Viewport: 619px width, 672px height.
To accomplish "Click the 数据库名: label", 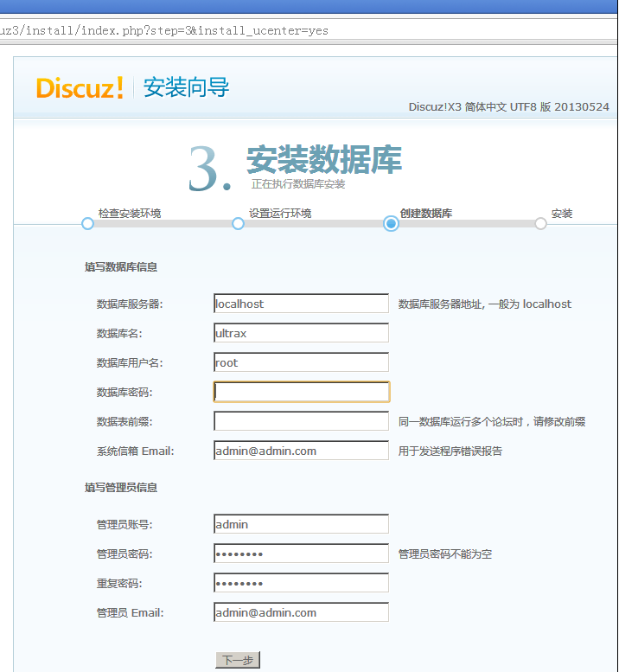I will tap(119, 334).
